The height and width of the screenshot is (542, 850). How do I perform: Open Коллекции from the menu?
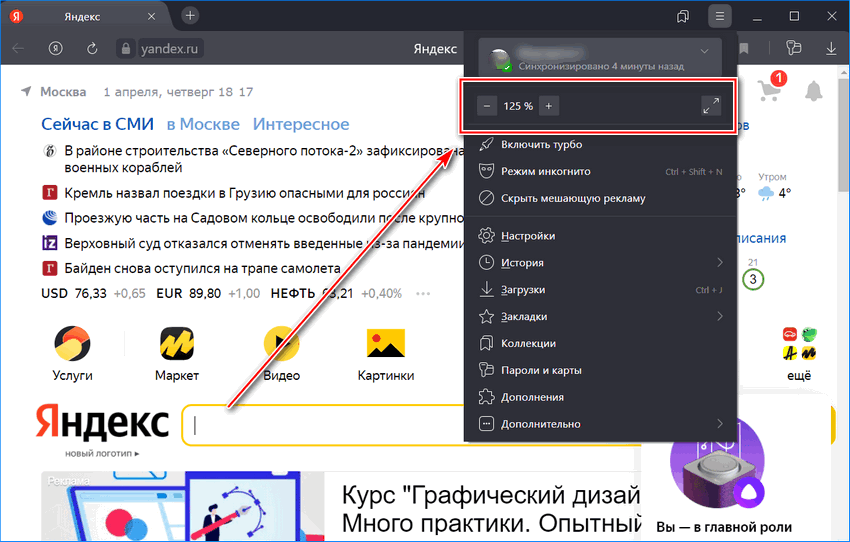click(x=600, y=343)
